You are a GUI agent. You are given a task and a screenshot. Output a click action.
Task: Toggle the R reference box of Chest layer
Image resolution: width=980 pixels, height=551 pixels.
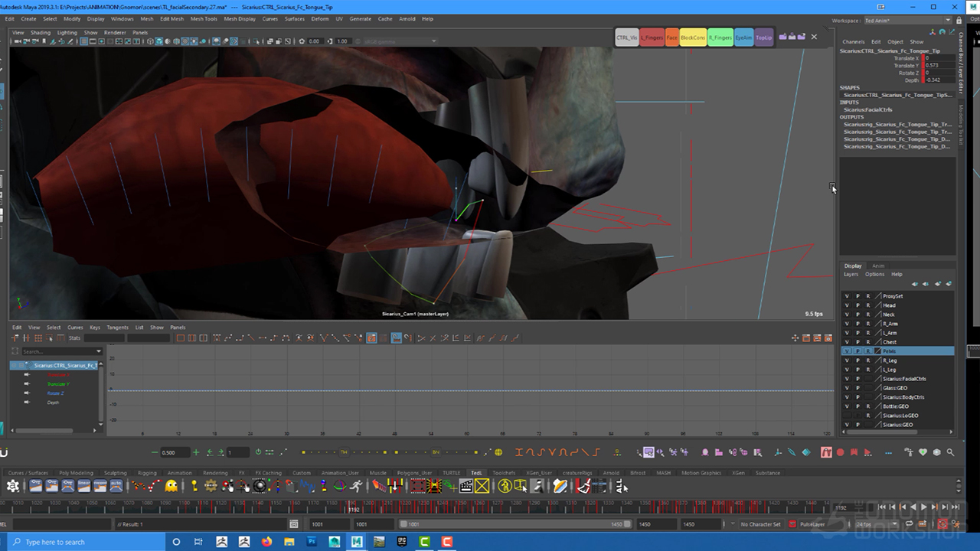point(868,342)
